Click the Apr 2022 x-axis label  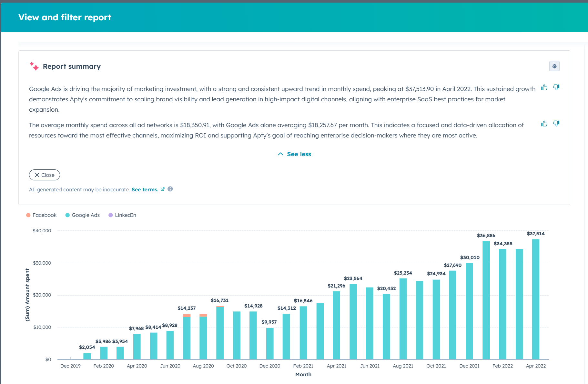coord(536,366)
